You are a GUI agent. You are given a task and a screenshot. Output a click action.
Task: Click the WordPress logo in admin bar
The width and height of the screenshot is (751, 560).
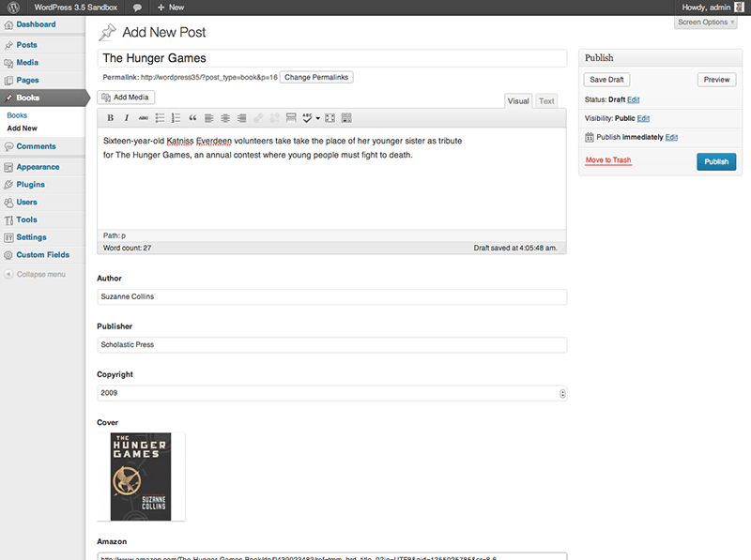pyautogui.click(x=13, y=8)
